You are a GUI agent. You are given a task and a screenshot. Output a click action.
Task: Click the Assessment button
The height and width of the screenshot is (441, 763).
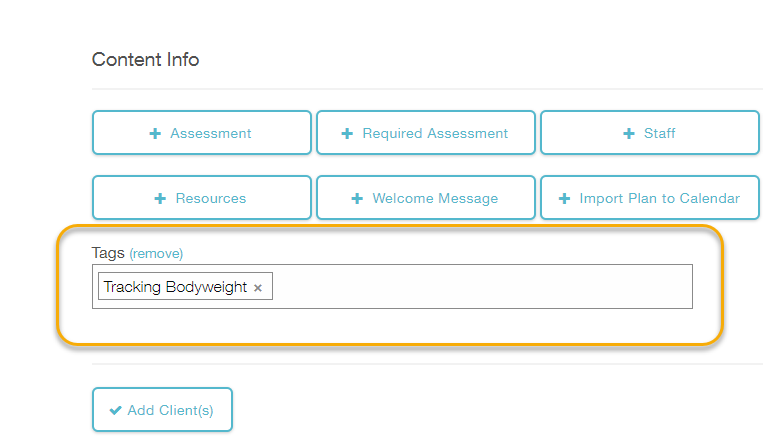click(201, 133)
